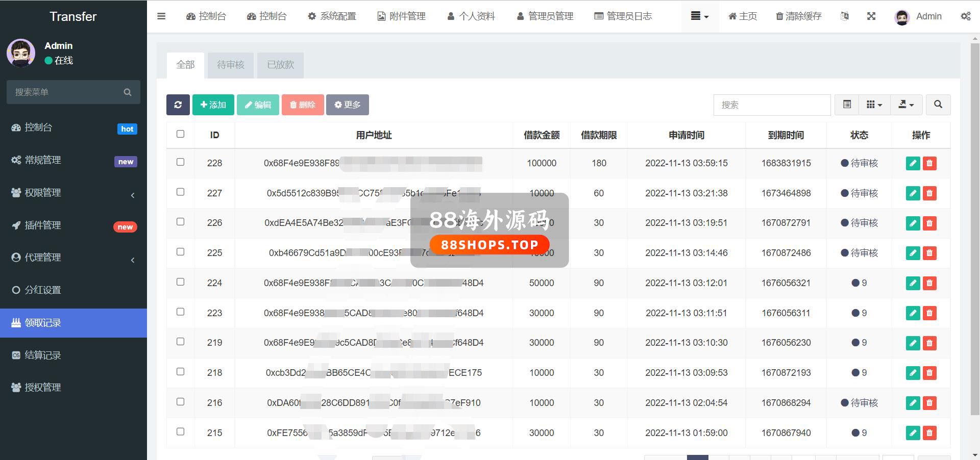The width and height of the screenshot is (980, 460).
Task: Open the columns visibility dropdown
Action: point(874,105)
